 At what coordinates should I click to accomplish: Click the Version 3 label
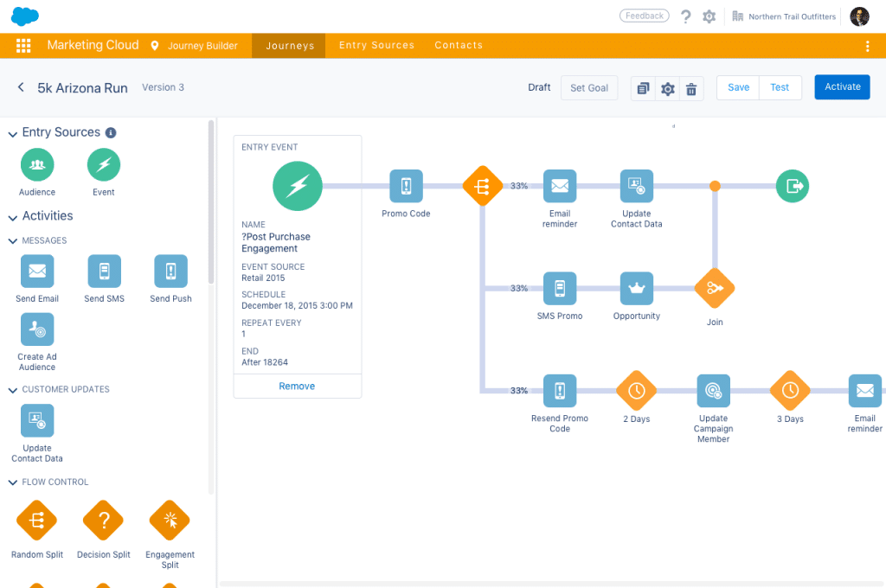tap(163, 87)
